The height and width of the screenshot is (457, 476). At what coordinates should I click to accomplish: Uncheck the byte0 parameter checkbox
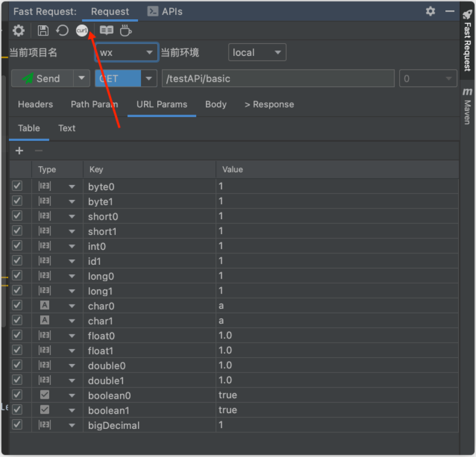(17, 186)
